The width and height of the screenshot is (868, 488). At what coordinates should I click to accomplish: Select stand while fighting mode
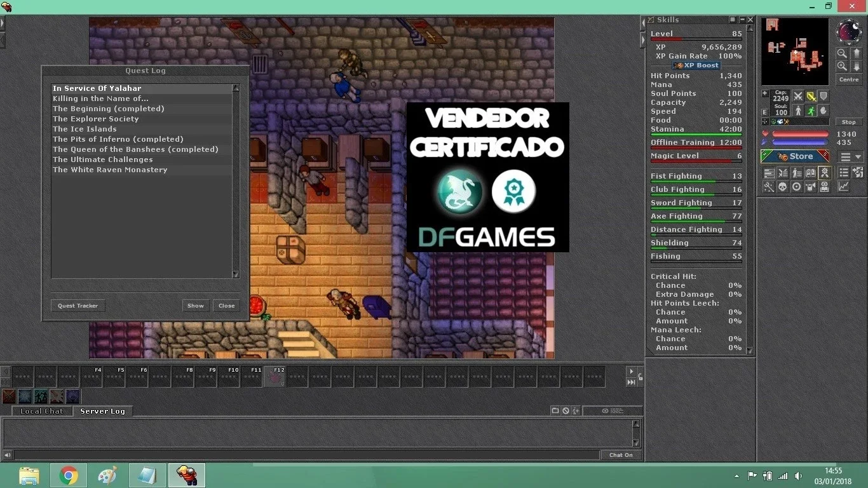point(798,111)
